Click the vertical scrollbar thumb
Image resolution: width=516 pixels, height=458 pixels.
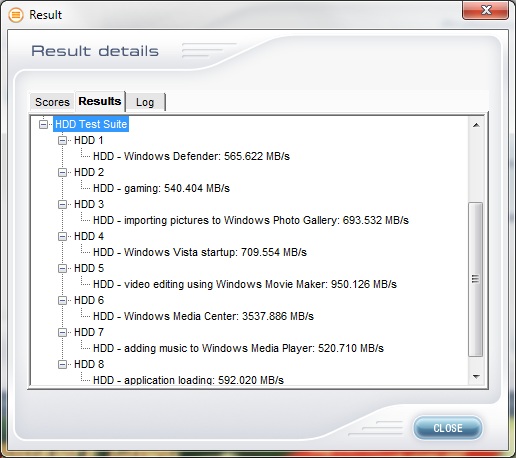[x=476, y=279]
